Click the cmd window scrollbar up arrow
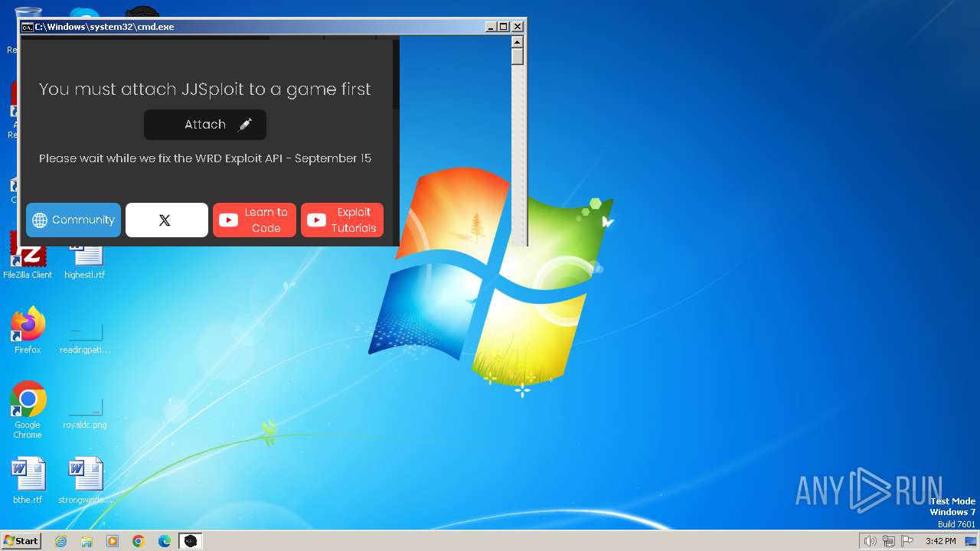980x551 pixels. [x=518, y=42]
